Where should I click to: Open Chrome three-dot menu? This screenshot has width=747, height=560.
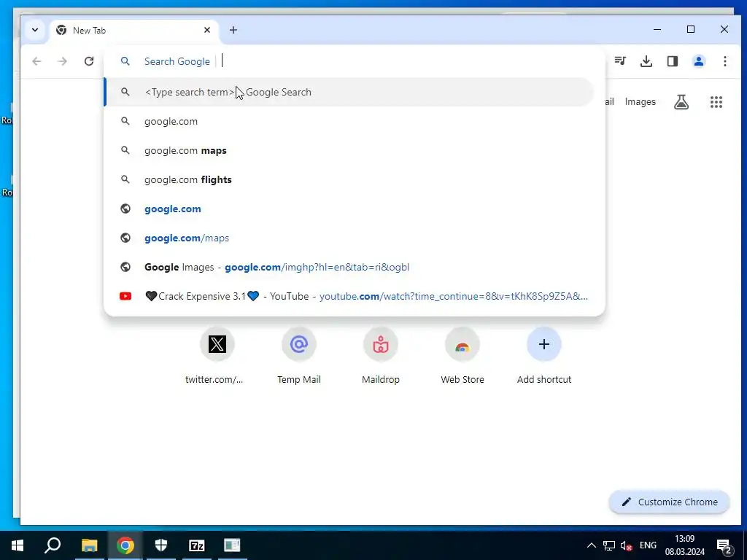pyautogui.click(x=724, y=61)
